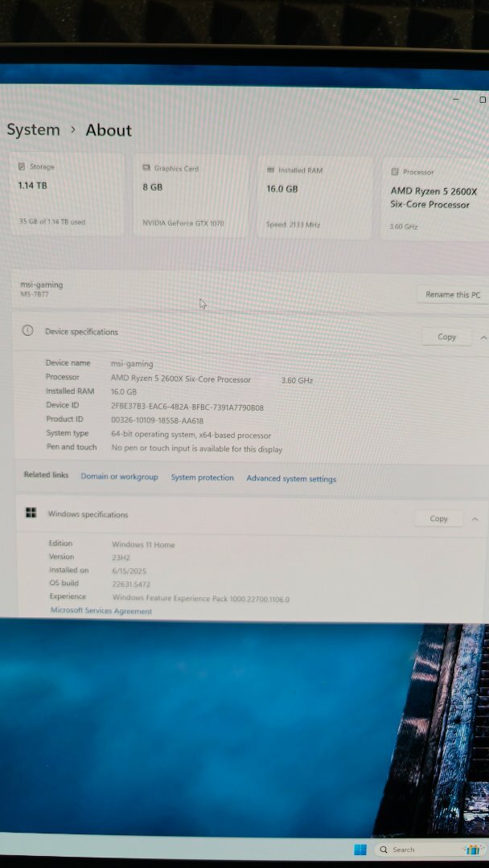Click the Processor card icon
The width and height of the screenshot is (489, 868).
click(x=395, y=172)
